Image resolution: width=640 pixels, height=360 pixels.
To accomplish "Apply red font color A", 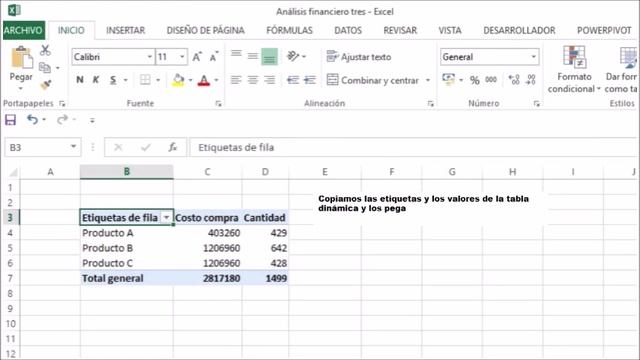I will [x=204, y=80].
